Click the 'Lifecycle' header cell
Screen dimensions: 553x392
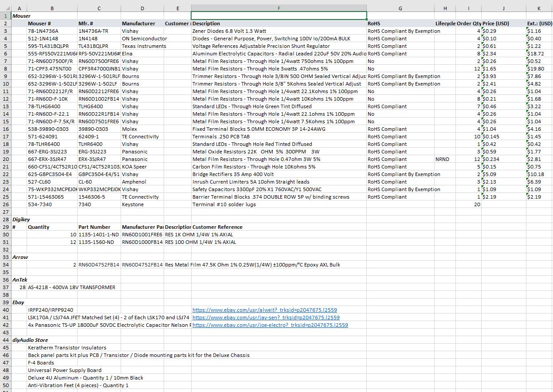445,24
